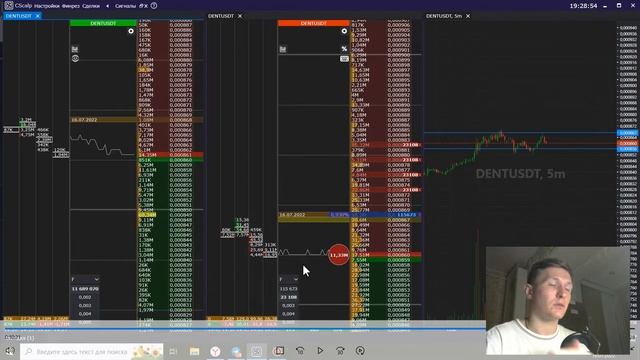The width and height of the screenshot is (640, 360).
Task: Toggle eye icon in green DENTUSDT panel
Action: (x=75, y=58)
